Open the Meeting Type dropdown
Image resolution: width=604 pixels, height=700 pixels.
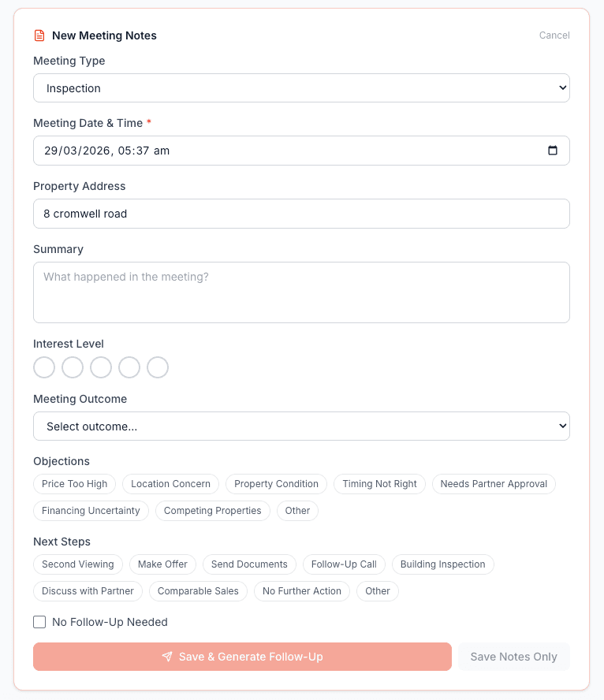301,87
